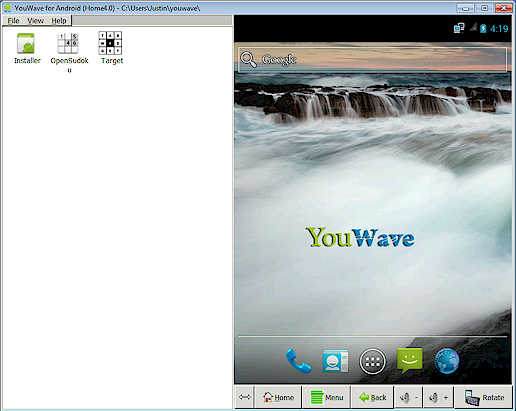Image resolution: width=516 pixels, height=411 pixels.
Task: Open the Messaging smiley icon
Action: 410,360
